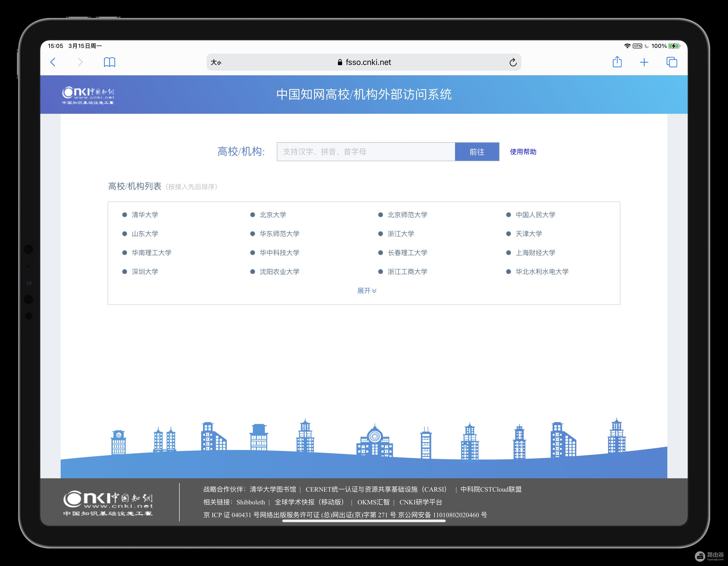Click the 京公网安备 11010802020460 号 text
Image resolution: width=728 pixels, height=566 pixels.
point(443,515)
